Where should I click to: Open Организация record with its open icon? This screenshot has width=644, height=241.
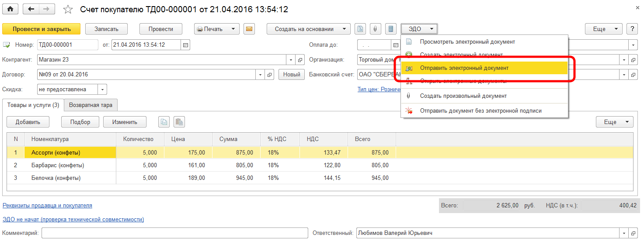[634, 60]
